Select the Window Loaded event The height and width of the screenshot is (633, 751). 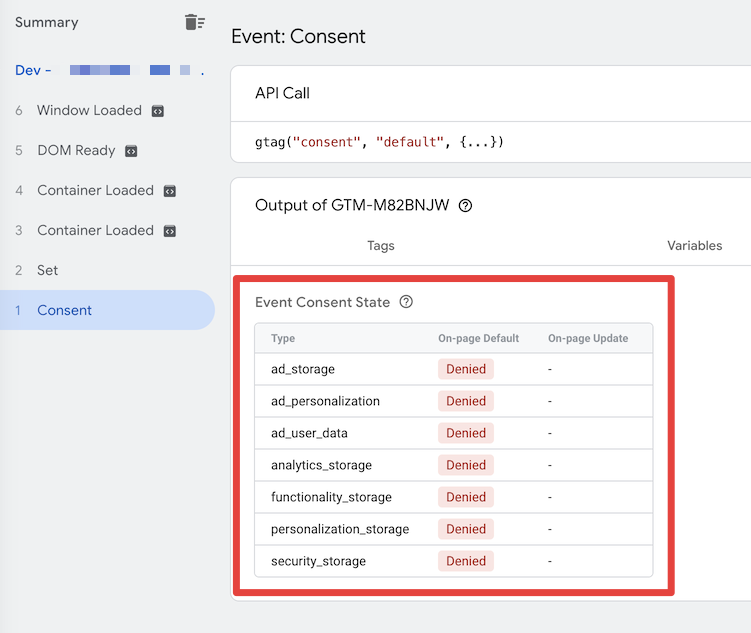(107, 111)
